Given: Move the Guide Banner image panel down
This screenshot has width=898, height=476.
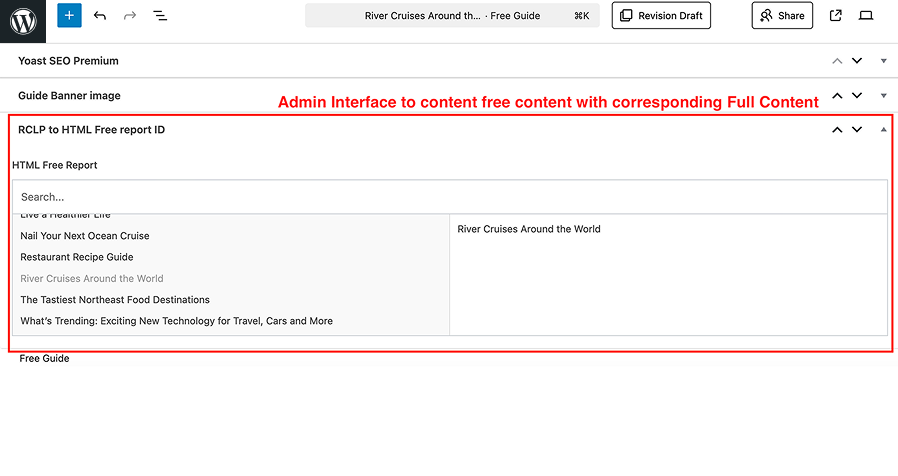Looking at the screenshot, I should coord(857,96).
